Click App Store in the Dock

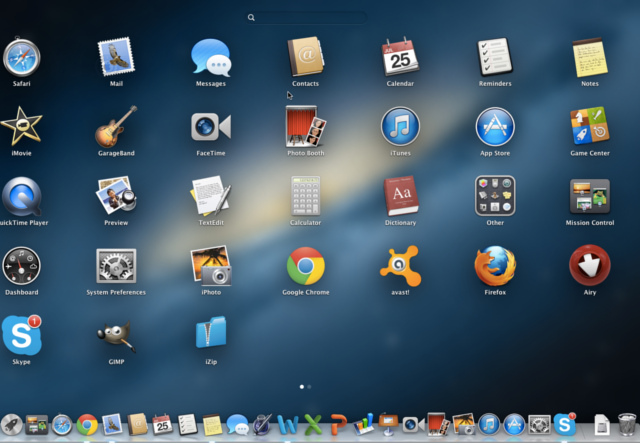click(x=514, y=425)
